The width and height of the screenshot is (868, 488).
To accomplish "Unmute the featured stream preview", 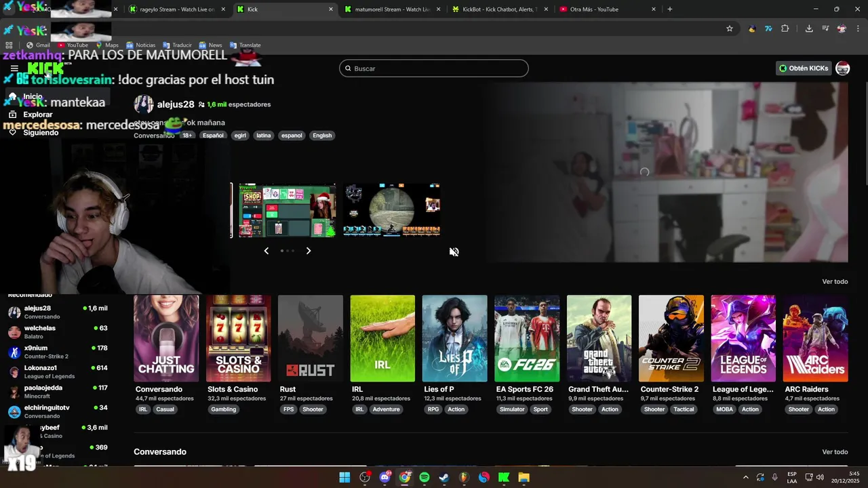I will tap(454, 252).
